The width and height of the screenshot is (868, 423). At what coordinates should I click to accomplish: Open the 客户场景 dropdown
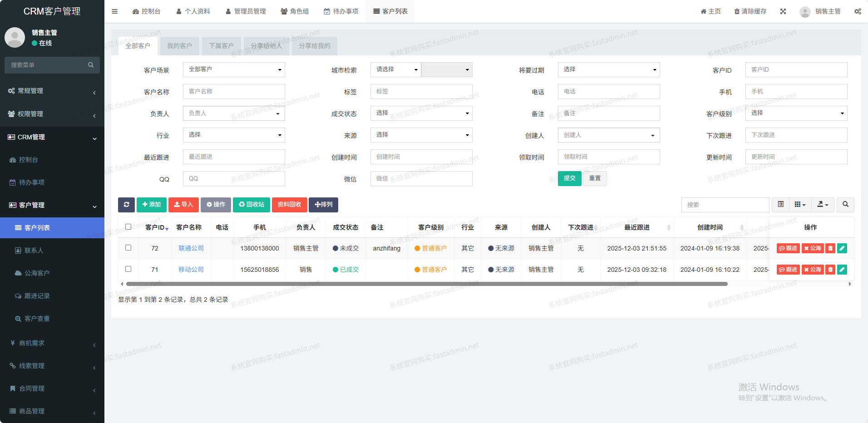pyautogui.click(x=234, y=69)
